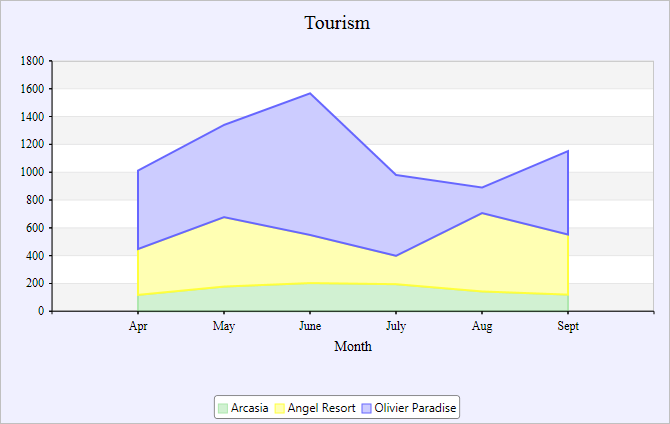This screenshot has height=424, width=670.
Task: Click the yellow Angel Resort legend swatch
Action: [279, 408]
